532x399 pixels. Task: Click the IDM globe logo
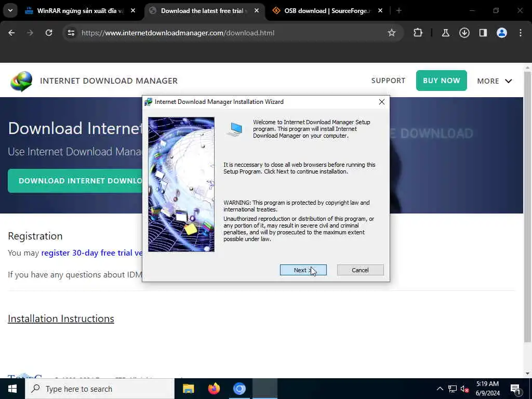(21, 81)
